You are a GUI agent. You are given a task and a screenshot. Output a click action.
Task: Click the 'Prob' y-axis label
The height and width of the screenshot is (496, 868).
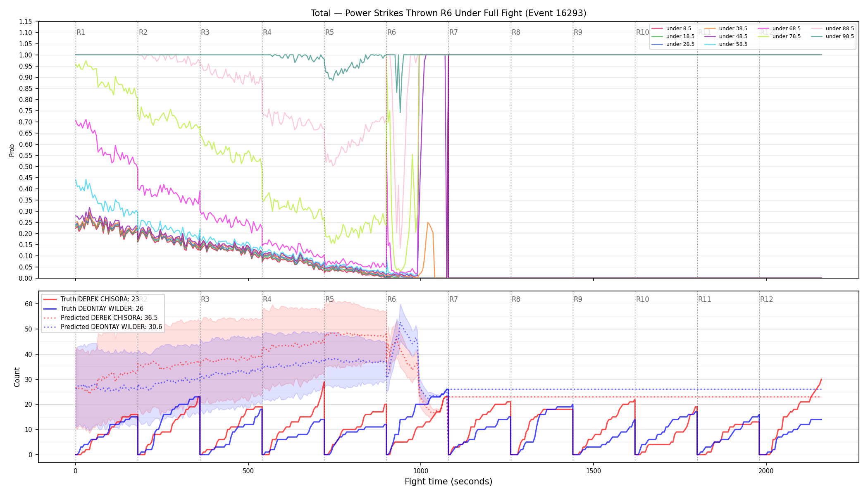[12, 150]
